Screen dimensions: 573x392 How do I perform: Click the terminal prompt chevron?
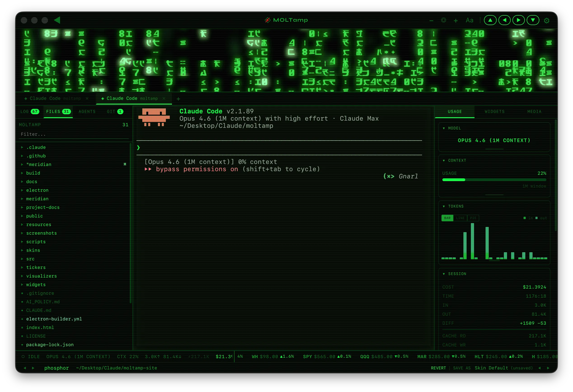138,148
